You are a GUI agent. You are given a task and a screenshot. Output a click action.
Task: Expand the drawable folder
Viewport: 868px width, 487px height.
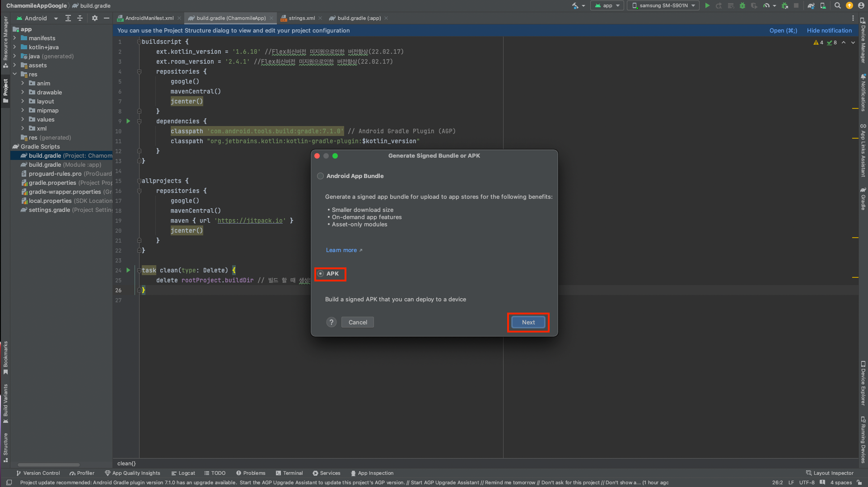click(x=23, y=92)
